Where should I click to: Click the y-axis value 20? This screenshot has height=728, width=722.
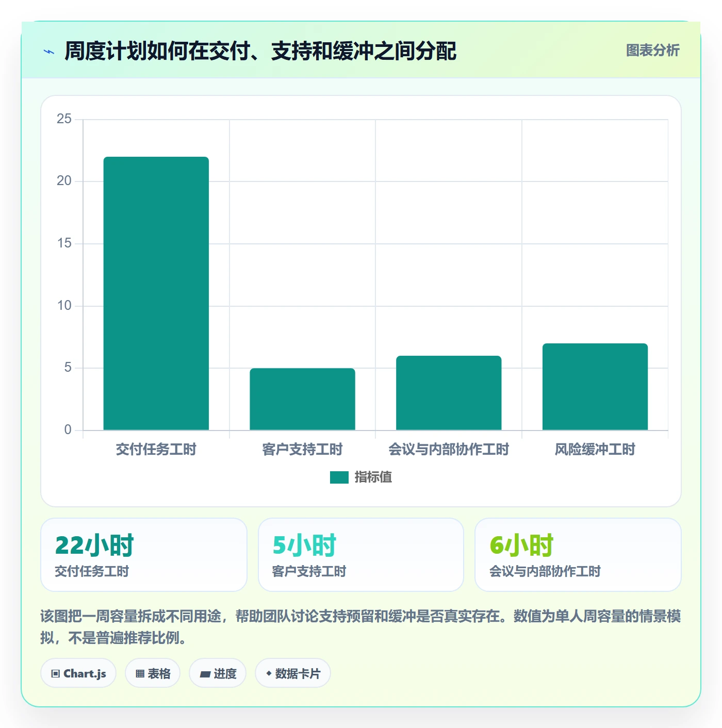64,181
